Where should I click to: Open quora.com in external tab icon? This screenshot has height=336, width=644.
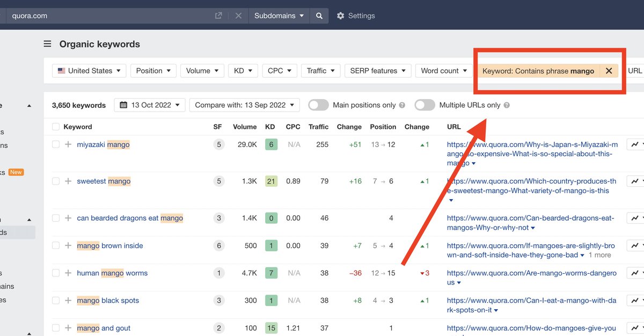218,16
